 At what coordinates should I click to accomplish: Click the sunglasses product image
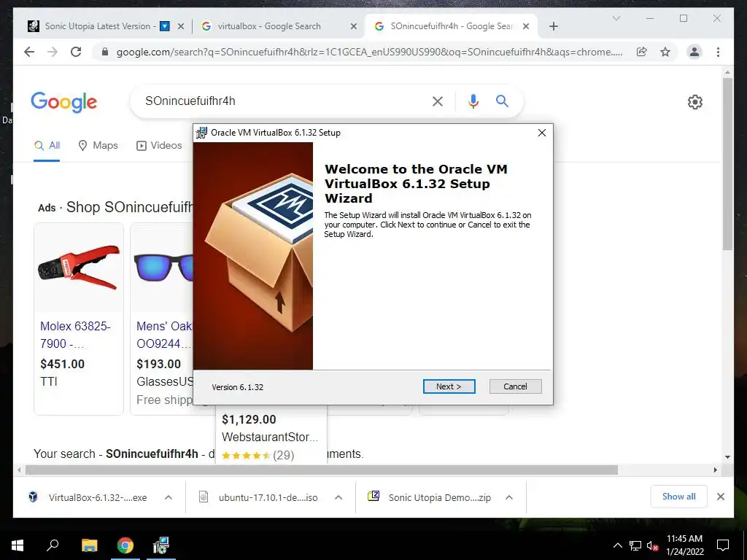163,268
